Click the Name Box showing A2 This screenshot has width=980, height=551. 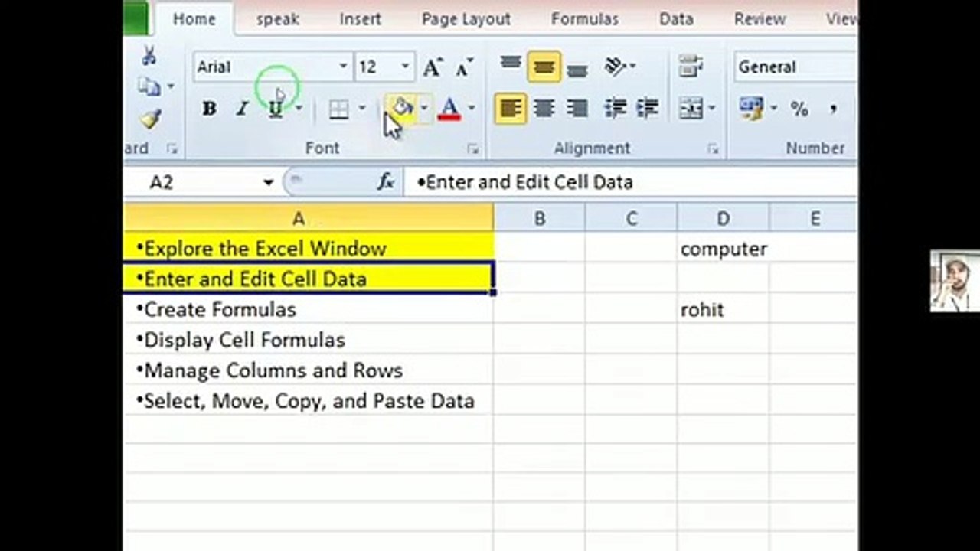(x=193, y=182)
